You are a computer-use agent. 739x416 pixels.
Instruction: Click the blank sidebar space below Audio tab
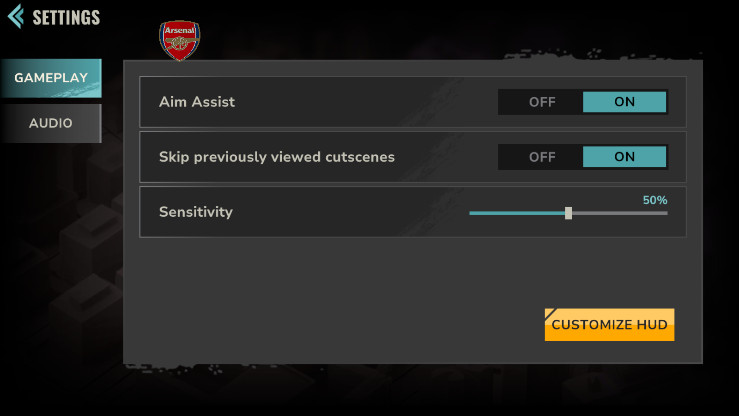point(51,250)
